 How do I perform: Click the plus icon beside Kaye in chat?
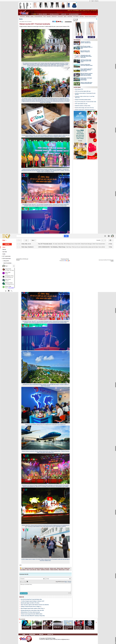point(14,266)
